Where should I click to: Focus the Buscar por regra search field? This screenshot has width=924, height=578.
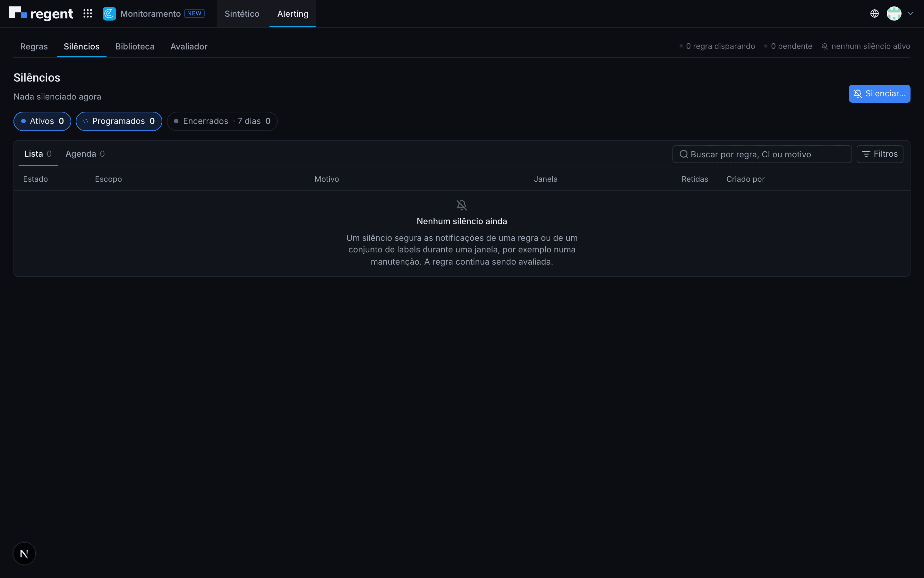click(x=762, y=154)
